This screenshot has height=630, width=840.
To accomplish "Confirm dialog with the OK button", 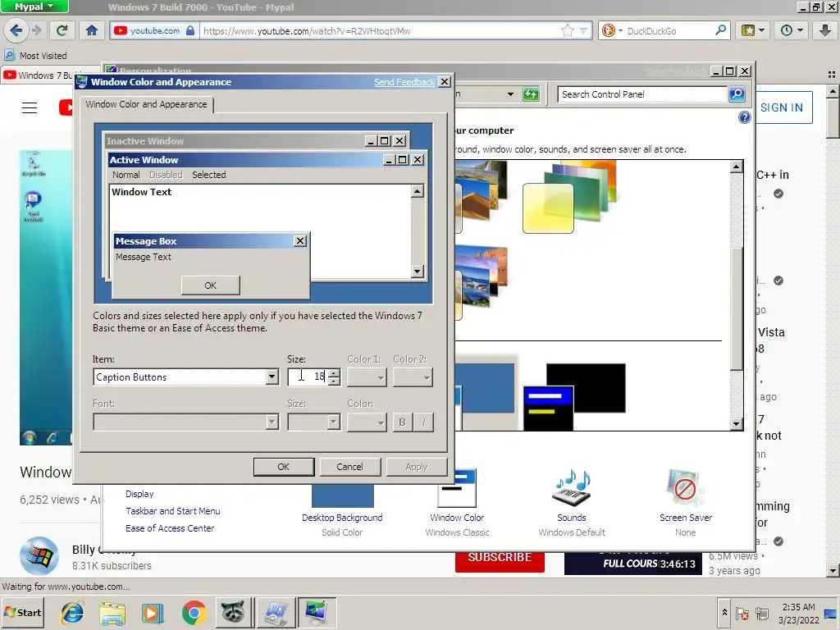I will (283, 467).
